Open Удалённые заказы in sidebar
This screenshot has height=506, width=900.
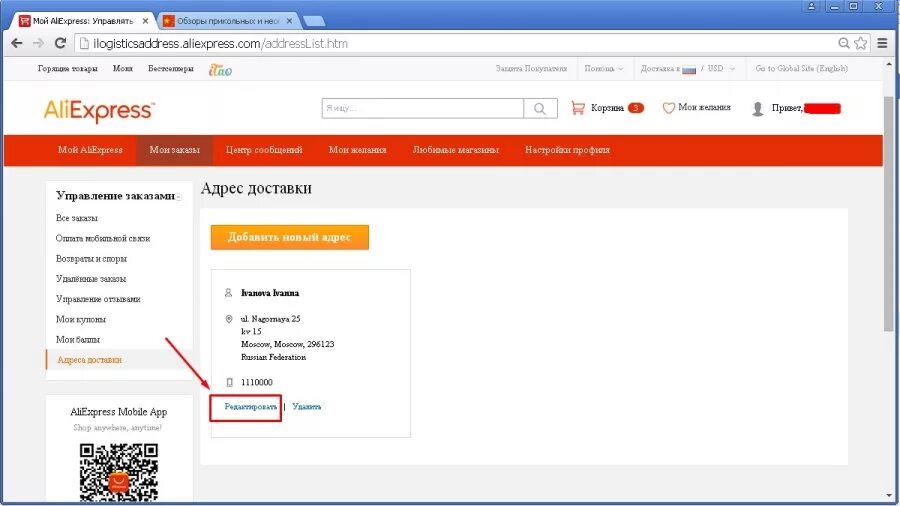click(x=91, y=279)
